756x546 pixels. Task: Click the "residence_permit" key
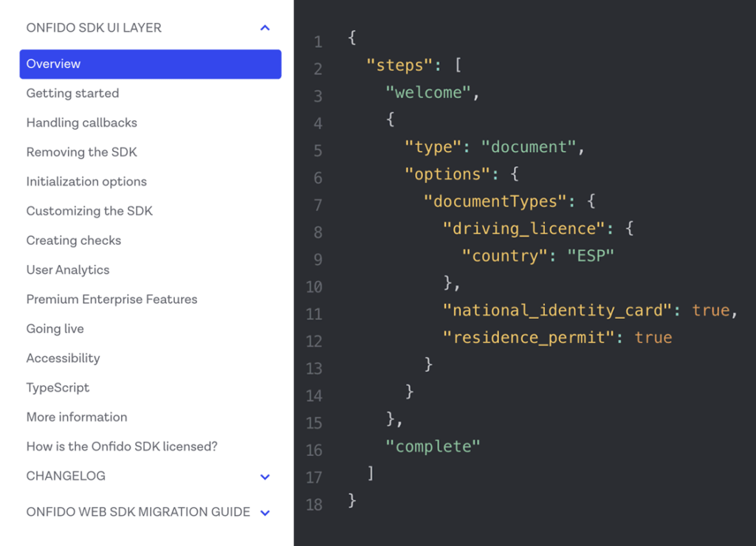click(x=529, y=337)
